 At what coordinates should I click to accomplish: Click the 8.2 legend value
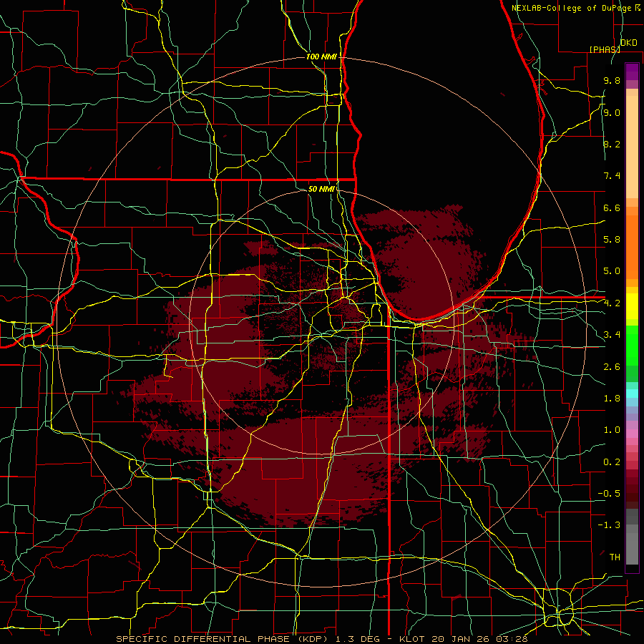[x=612, y=144]
